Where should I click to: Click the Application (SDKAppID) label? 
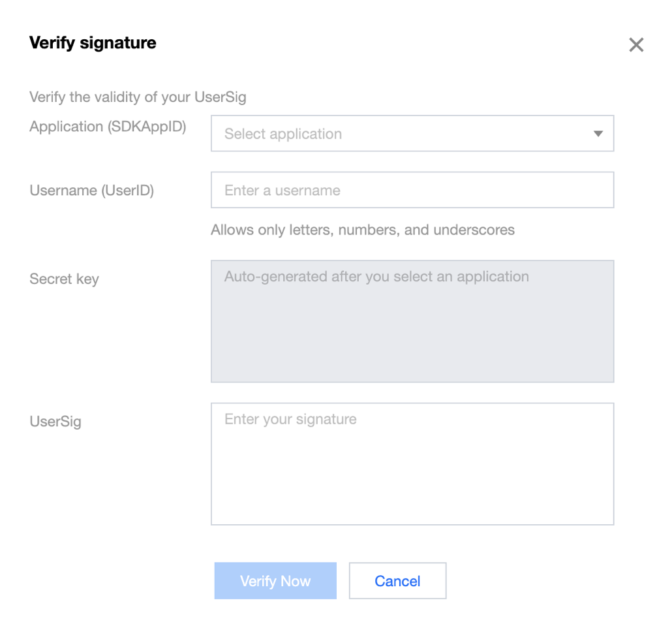pos(108,127)
